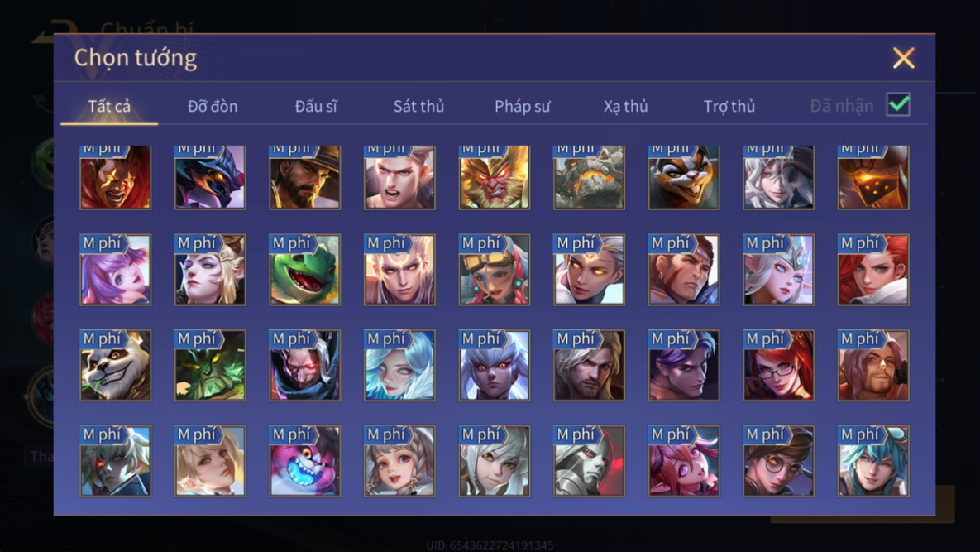Image resolution: width=980 pixels, height=552 pixels.
Task: Open the Trợ thủ tab
Action: coord(729,106)
